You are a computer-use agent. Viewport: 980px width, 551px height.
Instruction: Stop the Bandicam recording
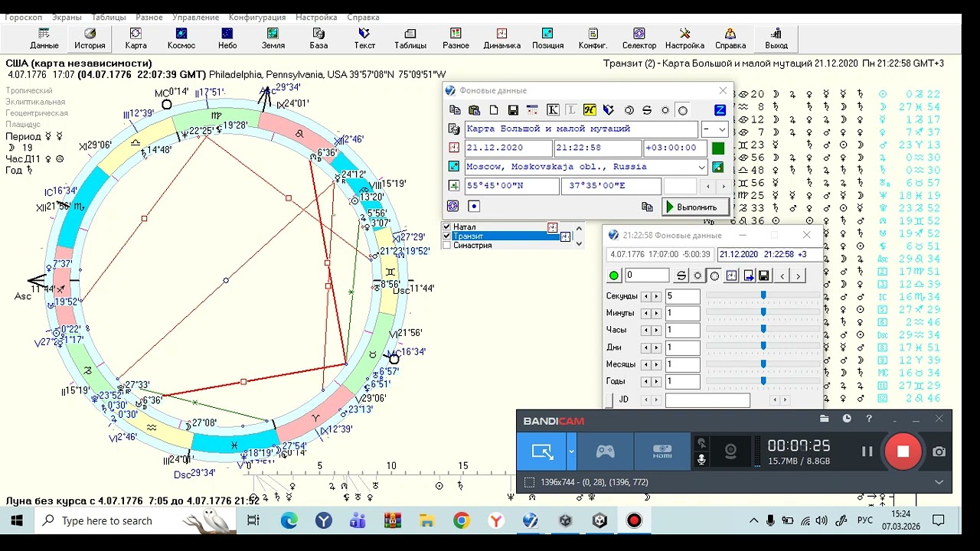coord(903,452)
